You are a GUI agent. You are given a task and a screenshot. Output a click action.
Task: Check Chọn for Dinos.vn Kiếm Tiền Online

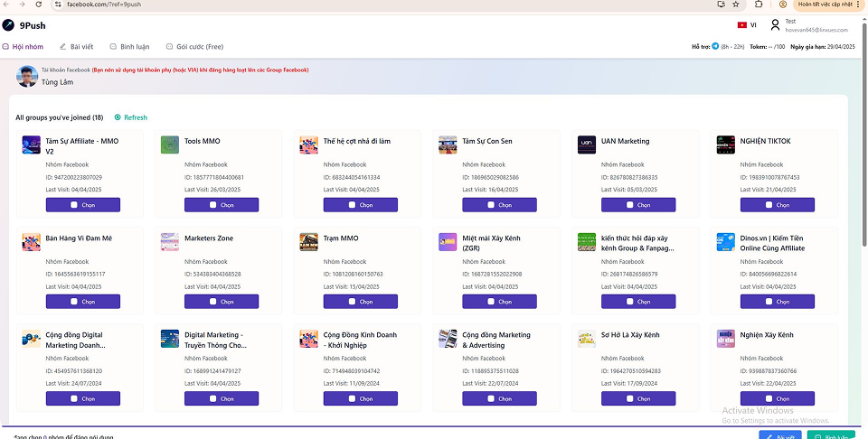coord(778,302)
